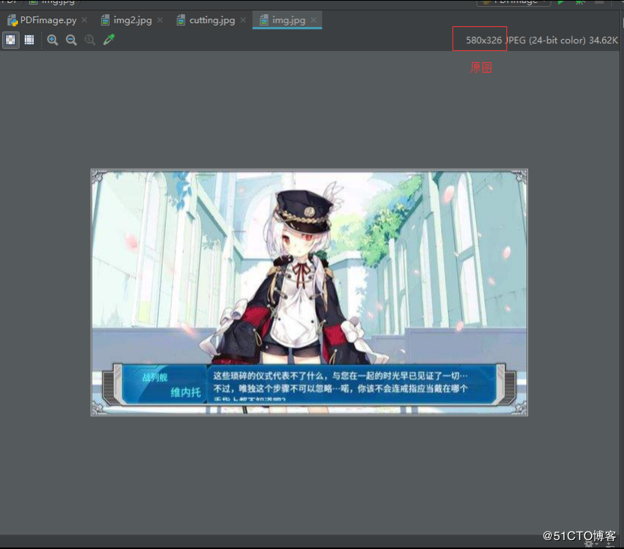
Task: Toggle the chessboard transparency background
Action: [x=11, y=40]
